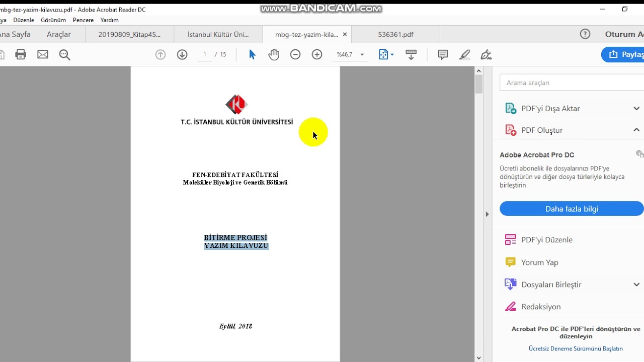Open the sign document tool
This screenshot has width=644, height=362.
pyautogui.click(x=486, y=55)
